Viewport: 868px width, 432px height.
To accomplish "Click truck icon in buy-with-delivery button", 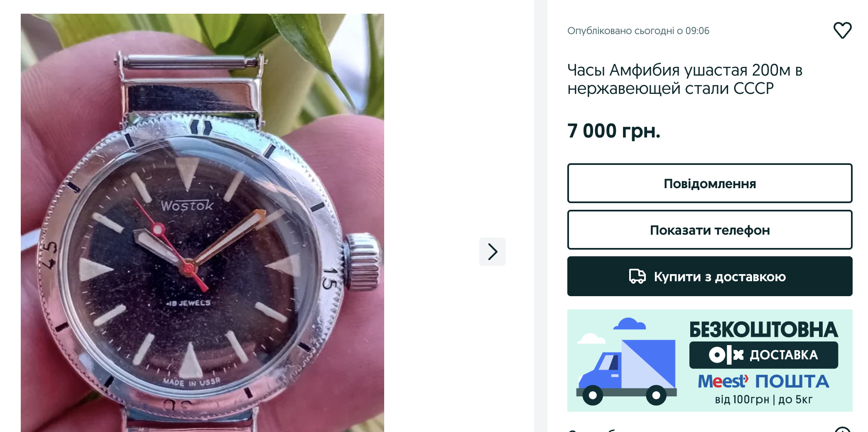I will pos(637,276).
